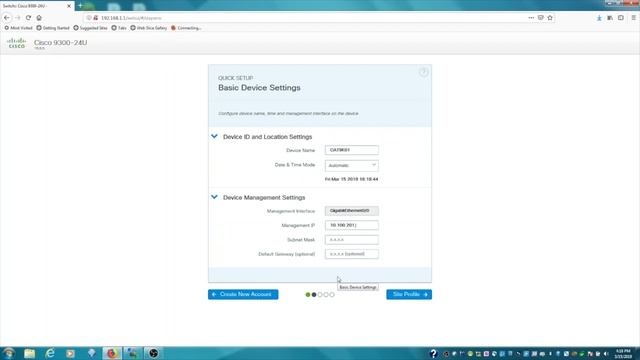Open the Most Visited bookmark
The image size is (640, 360).
click(18, 28)
